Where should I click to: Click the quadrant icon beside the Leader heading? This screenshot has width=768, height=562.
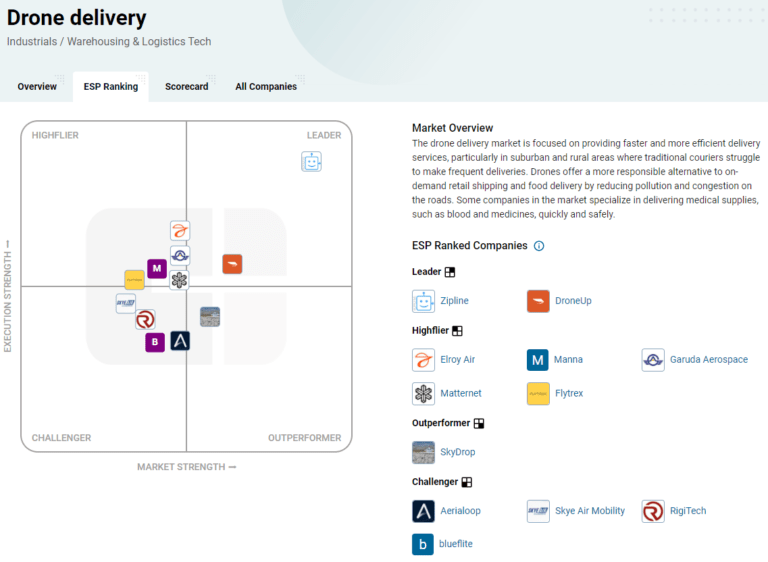point(450,272)
